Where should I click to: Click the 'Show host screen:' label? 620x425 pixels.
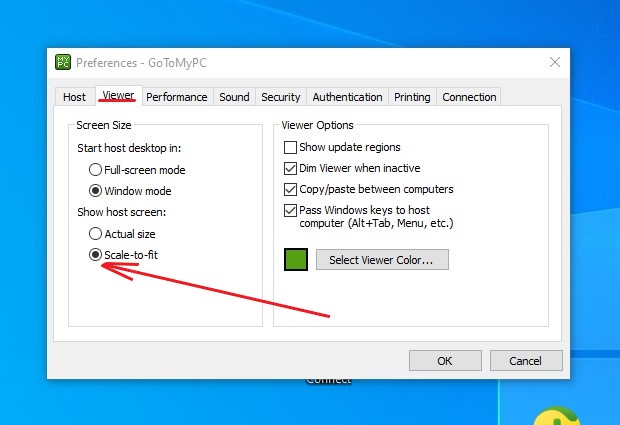[x=122, y=212]
